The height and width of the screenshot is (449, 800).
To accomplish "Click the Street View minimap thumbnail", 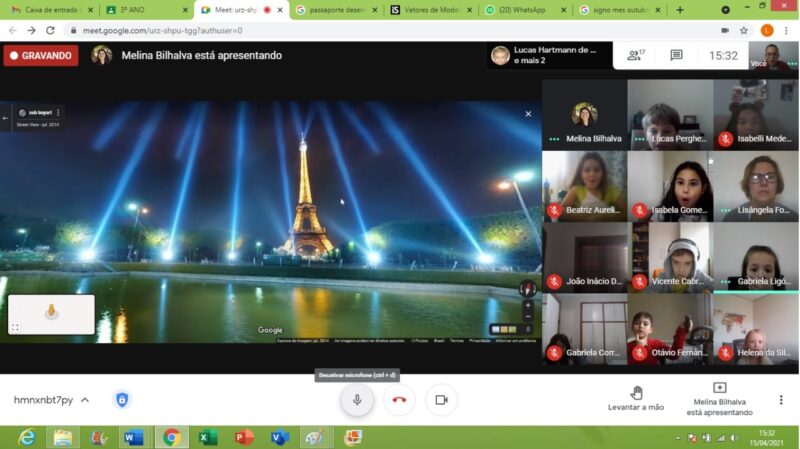I will pyautogui.click(x=51, y=313).
